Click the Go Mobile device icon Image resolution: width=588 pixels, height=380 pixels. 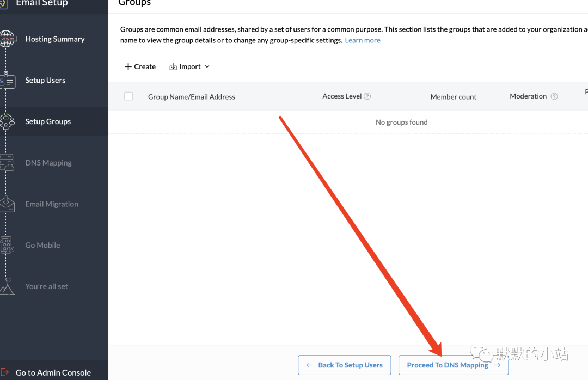[x=7, y=245]
